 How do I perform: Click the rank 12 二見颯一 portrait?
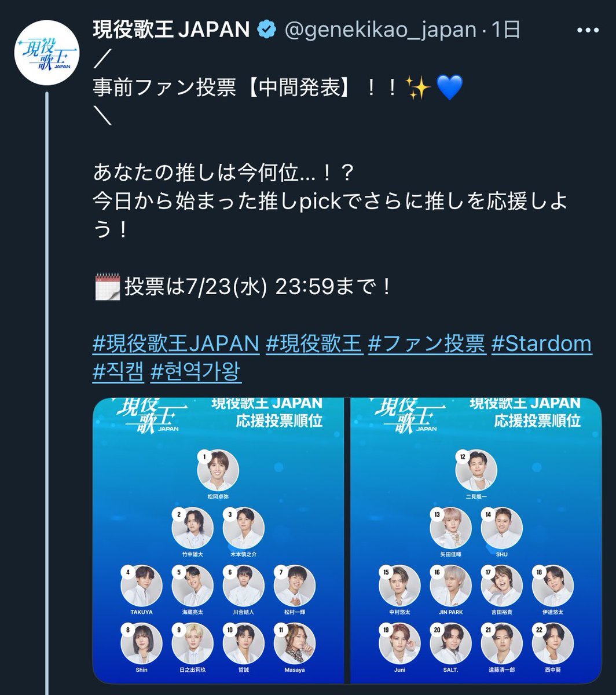pyautogui.click(x=476, y=470)
